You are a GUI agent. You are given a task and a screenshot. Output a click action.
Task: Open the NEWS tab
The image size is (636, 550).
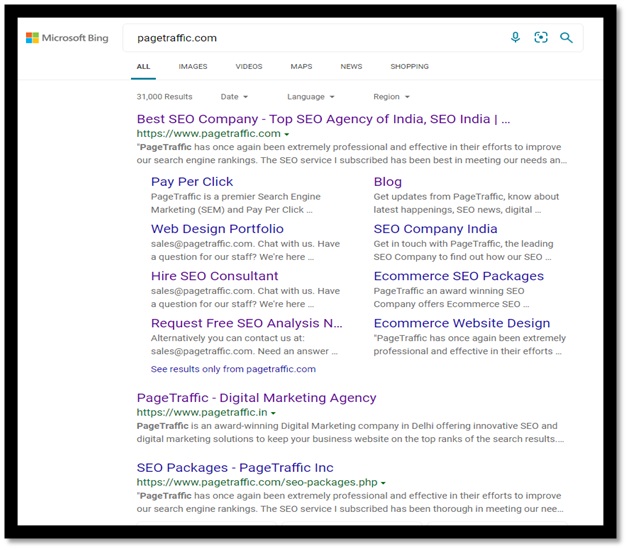coord(351,67)
